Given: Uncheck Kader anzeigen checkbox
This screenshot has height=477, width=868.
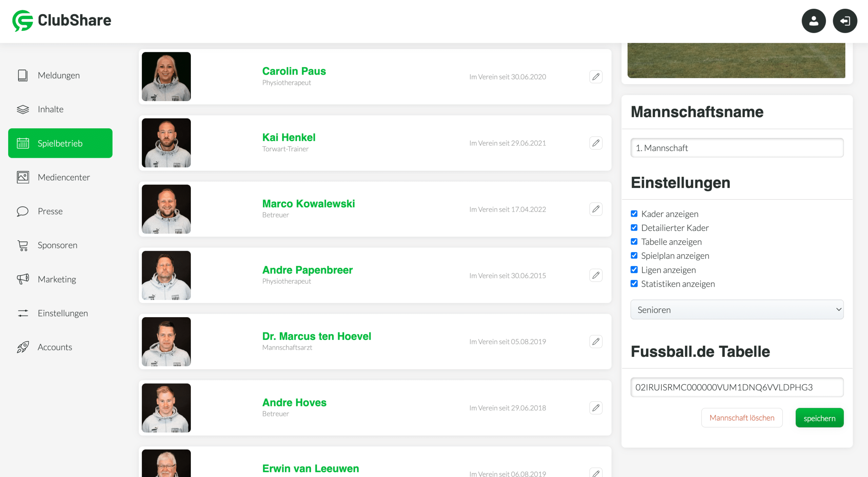Looking at the screenshot, I should click(634, 214).
